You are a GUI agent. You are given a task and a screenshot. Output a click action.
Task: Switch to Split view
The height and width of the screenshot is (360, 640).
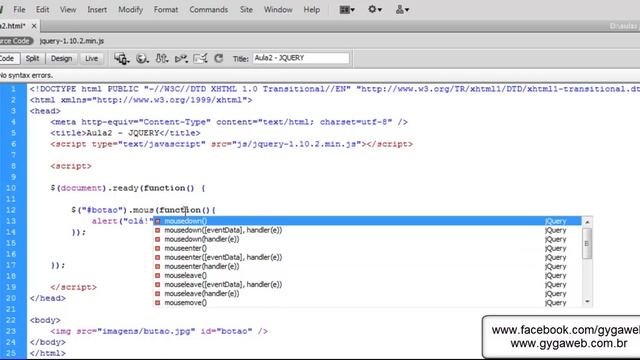click(32, 58)
